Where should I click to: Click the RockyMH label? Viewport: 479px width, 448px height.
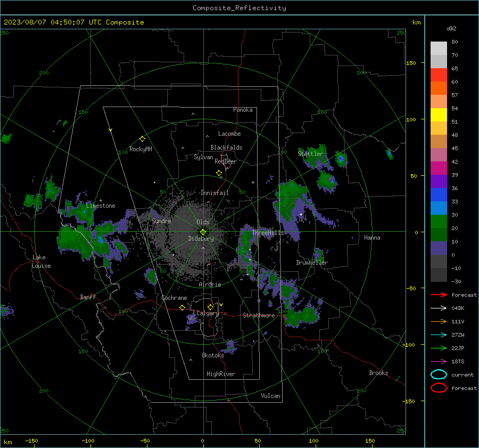[141, 149]
